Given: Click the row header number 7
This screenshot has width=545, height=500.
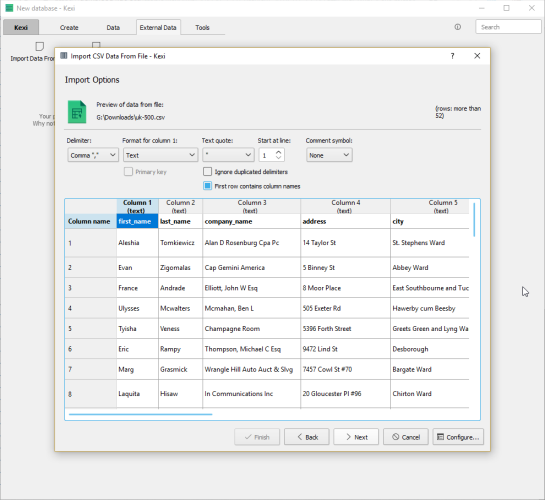Looking at the screenshot, I should pos(90,369).
